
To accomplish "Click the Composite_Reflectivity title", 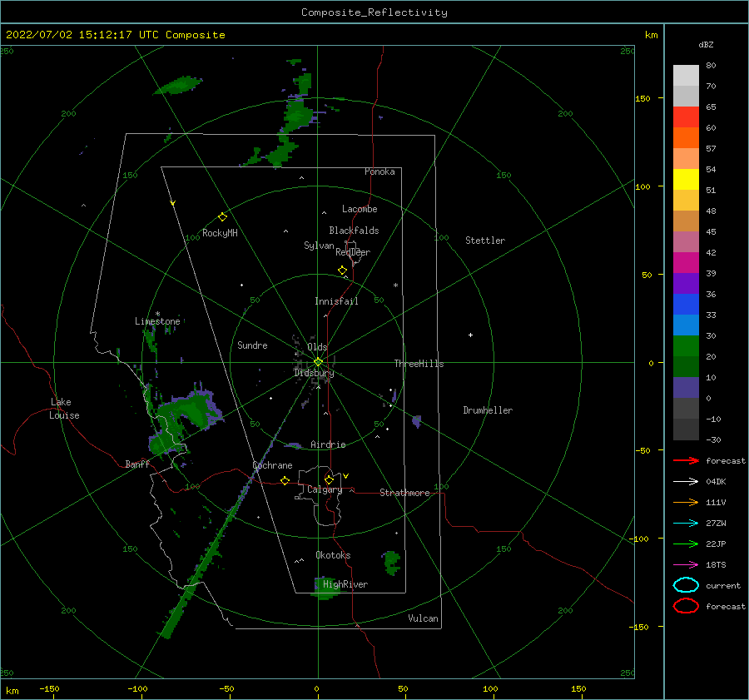I will [374, 12].
